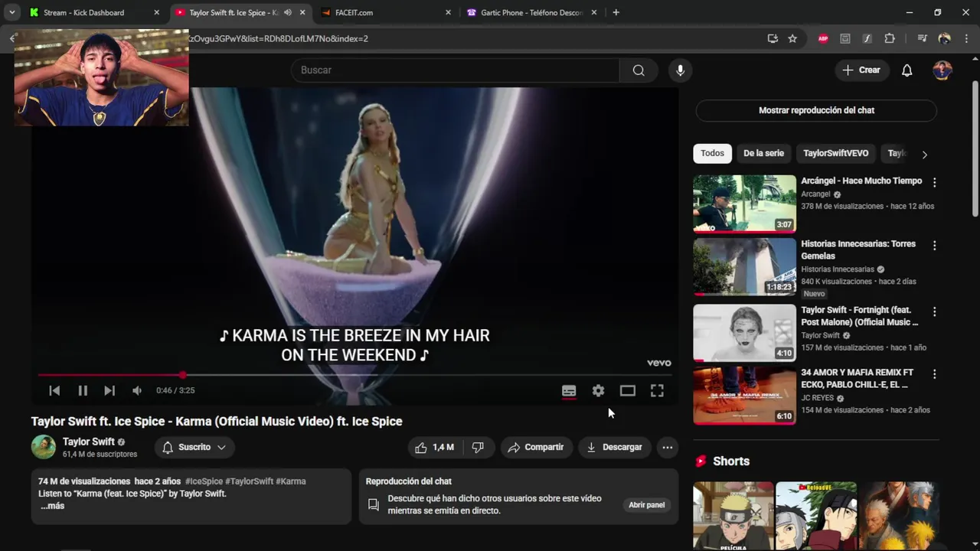Open Taylor Swift channel avatar

pos(44,447)
